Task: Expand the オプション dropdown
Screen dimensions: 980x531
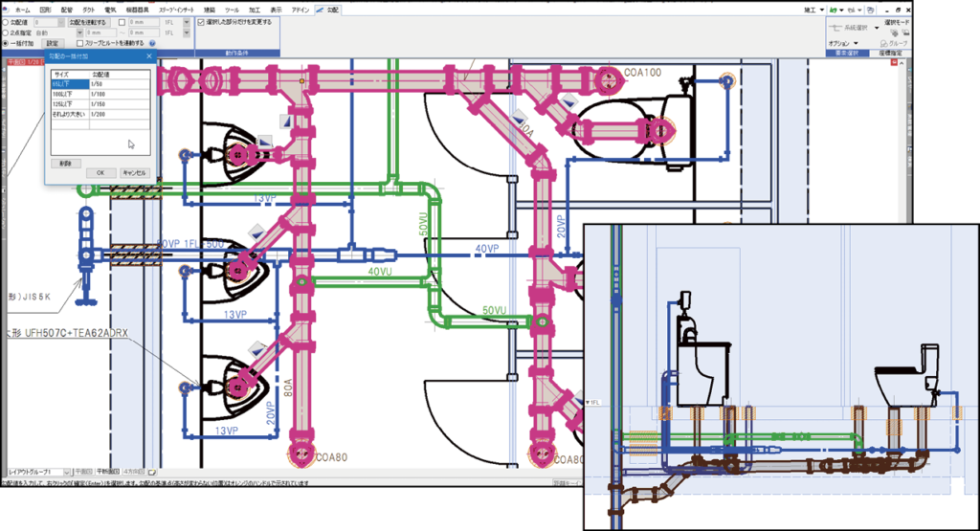Action: click(857, 44)
